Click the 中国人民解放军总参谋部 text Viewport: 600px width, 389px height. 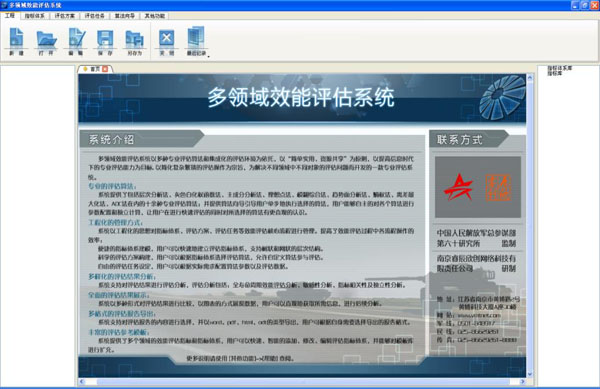coord(476,233)
